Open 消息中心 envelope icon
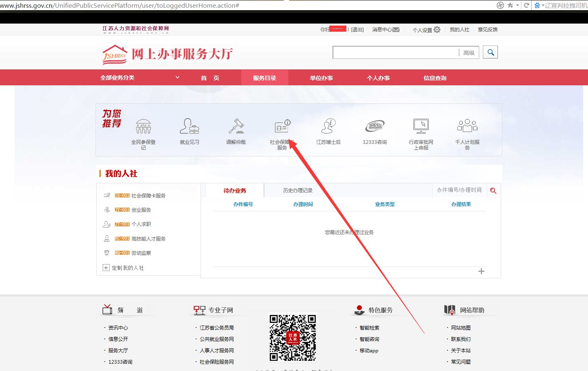 point(396,29)
